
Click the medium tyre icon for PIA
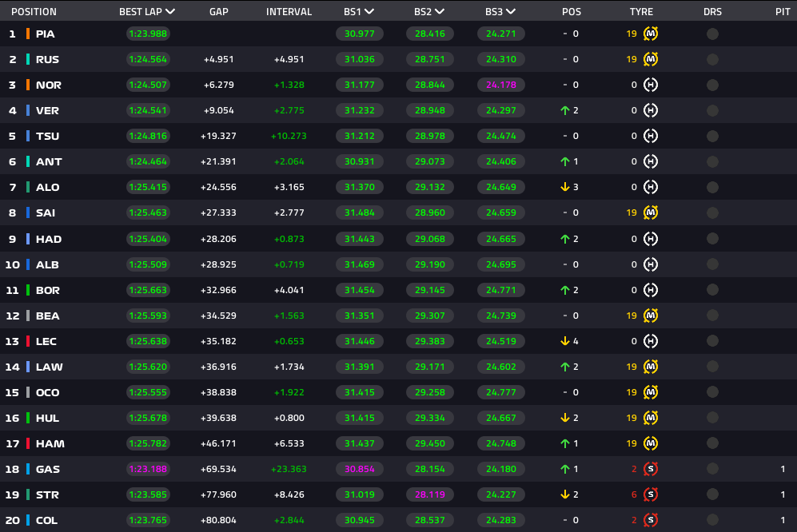click(x=651, y=34)
